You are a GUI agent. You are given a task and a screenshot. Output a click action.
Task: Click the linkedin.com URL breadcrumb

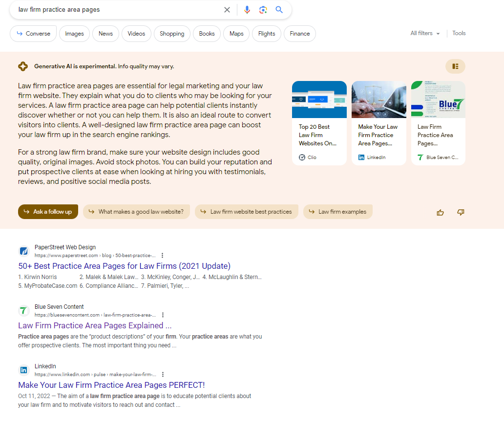[x=95, y=374]
